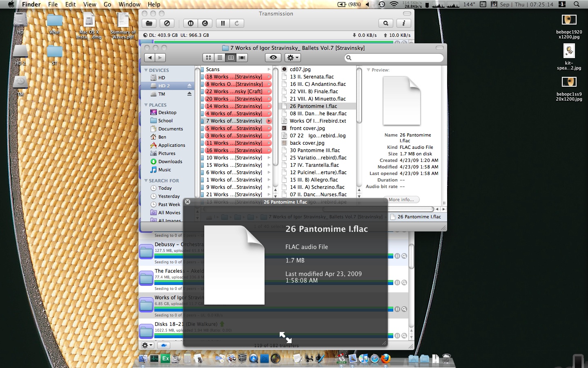Enter full screen in Quick Look

click(285, 337)
